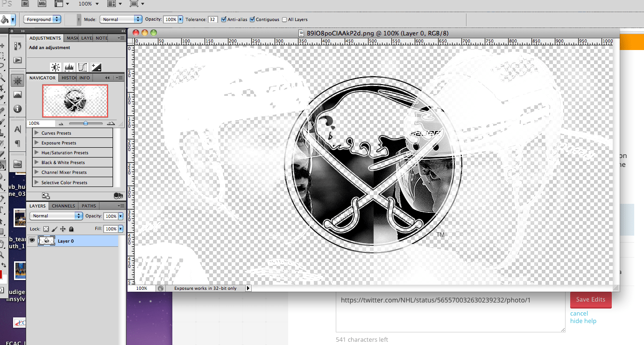Open the fill Mode dropdown
This screenshot has width=644, height=345.
[120, 20]
